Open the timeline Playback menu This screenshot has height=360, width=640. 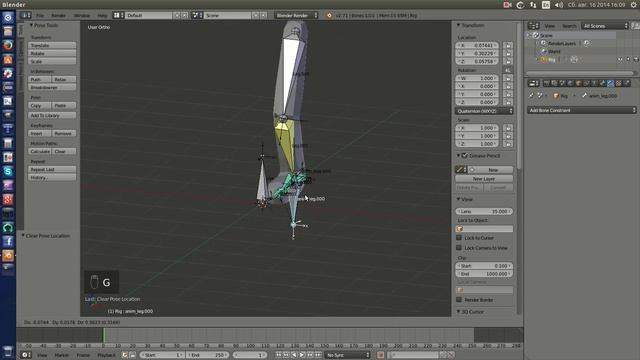(106, 355)
